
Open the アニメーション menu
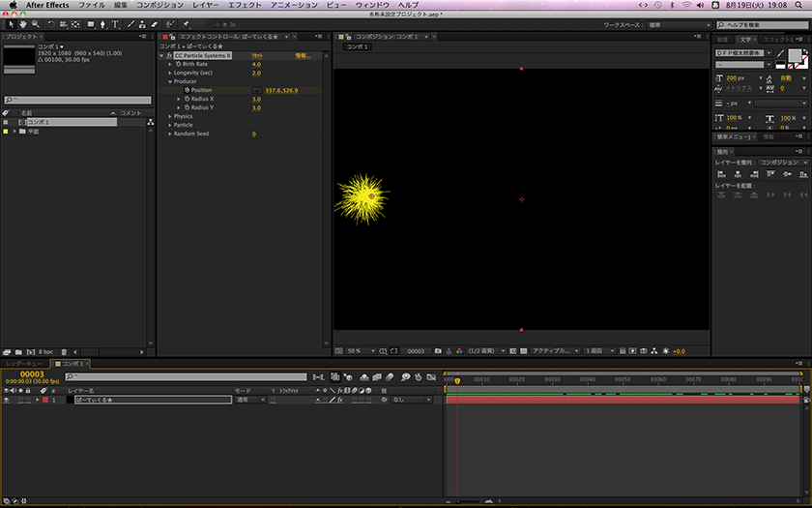tap(294, 5)
